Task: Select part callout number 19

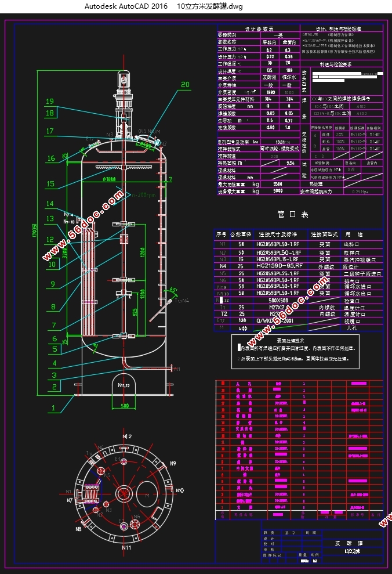Action: pyautogui.click(x=50, y=102)
